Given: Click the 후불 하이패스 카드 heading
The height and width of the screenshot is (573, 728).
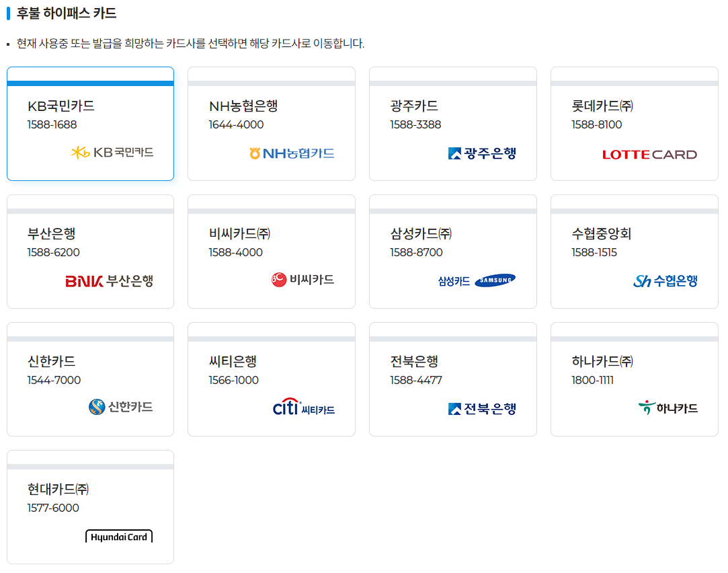Looking at the screenshot, I should (x=67, y=13).
